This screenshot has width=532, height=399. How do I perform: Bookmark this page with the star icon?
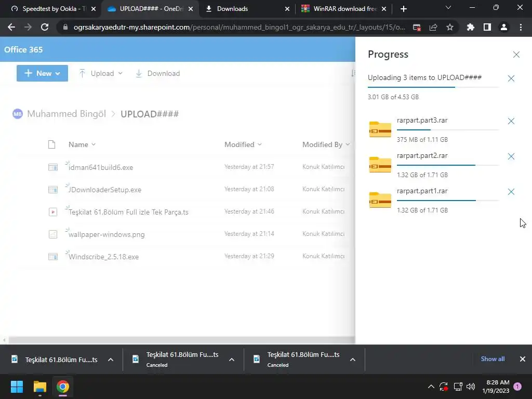(x=449, y=27)
